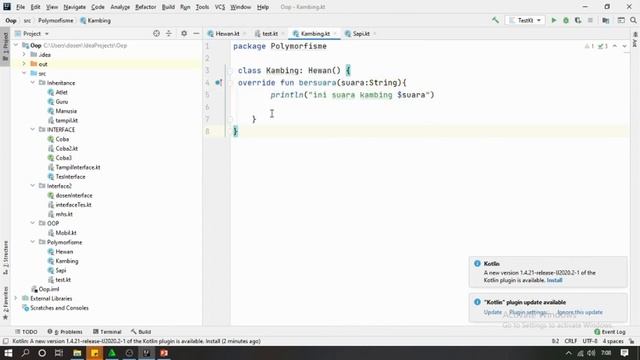The height and width of the screenshot is (360, 640).
Task: Open File Explorer from taskbar
Action: pos(77,353)
